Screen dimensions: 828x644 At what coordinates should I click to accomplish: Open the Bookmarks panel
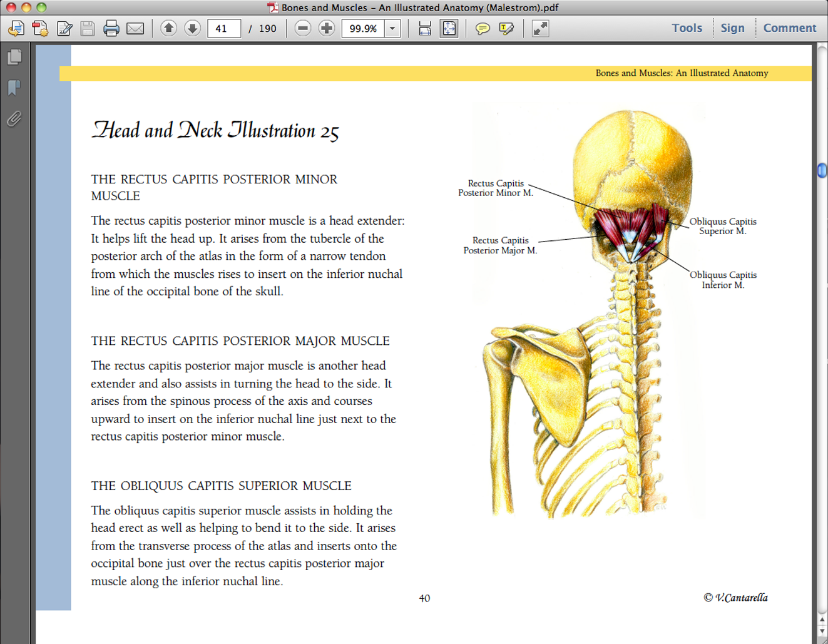[x=14, y=88]
